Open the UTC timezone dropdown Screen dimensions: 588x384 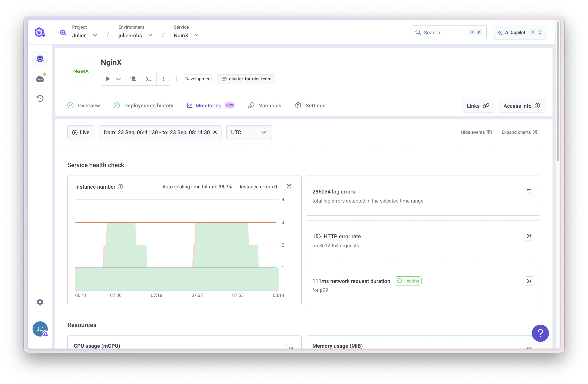(x=249, y=132)
